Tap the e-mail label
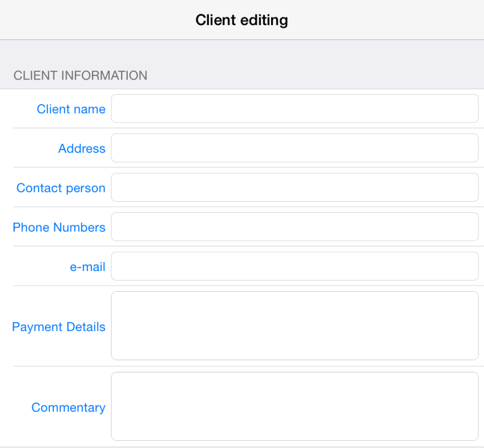Viewport: 484px width, 448px height. [87, 267]
